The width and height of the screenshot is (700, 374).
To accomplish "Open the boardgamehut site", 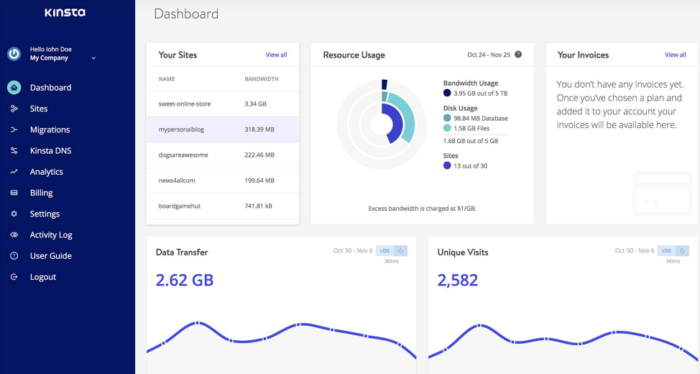I will [223, 206].
